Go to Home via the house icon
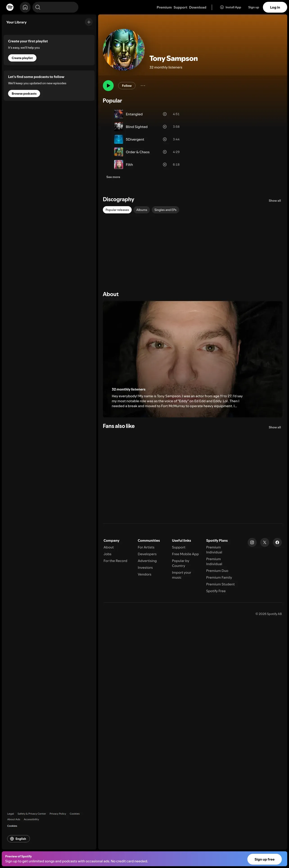 25,7
